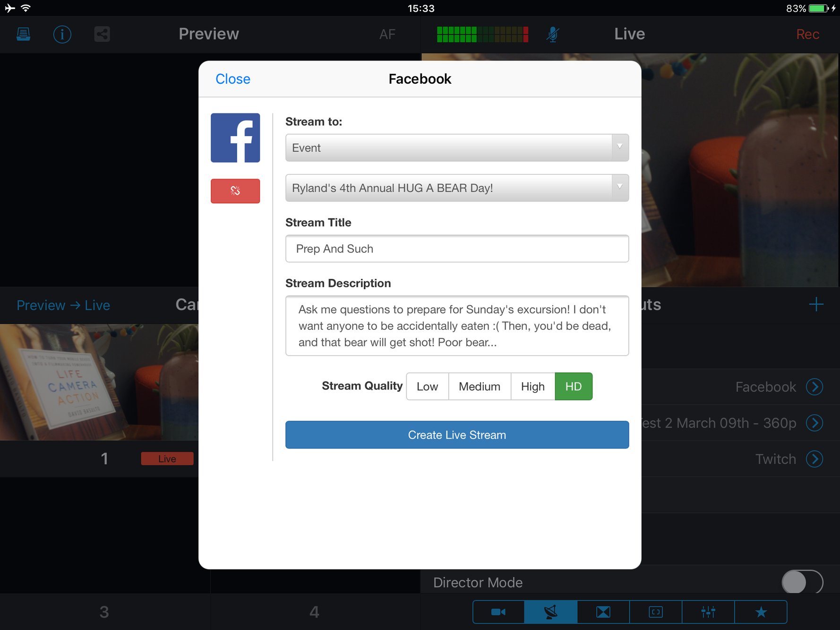Tap the info icon near Preview
The image size is (840, 630).
(62, 34)
